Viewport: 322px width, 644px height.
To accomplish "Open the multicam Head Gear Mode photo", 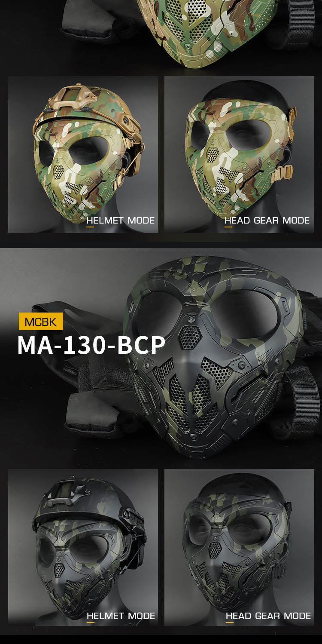I will pos(239,155).
